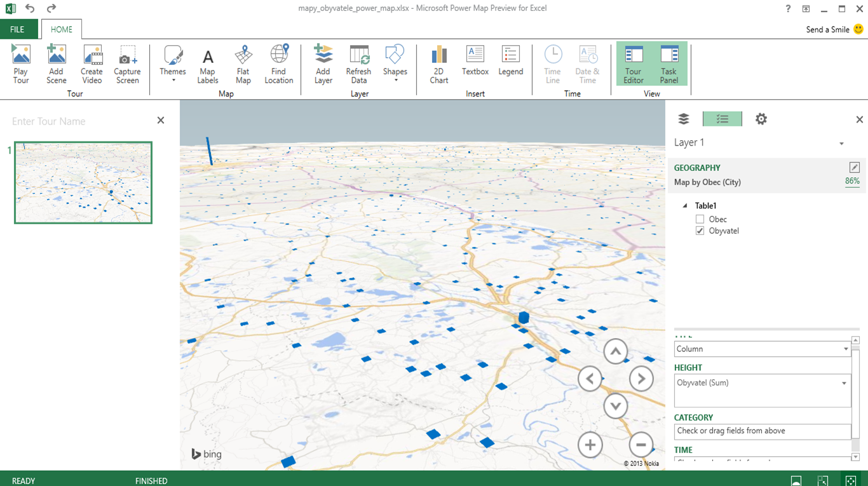This screenshot has width=868, height=486.
Task: Select scene 1 thumbnail
Action: [x=83, y=183]
